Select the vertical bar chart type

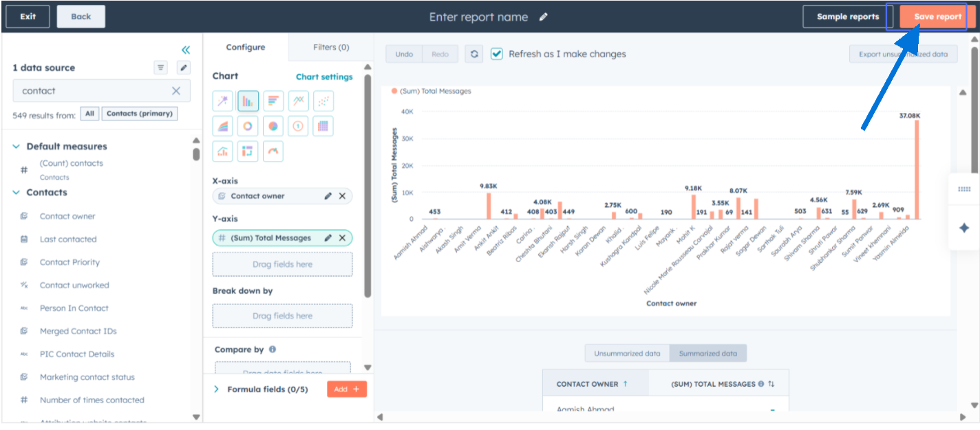point(248,101)
